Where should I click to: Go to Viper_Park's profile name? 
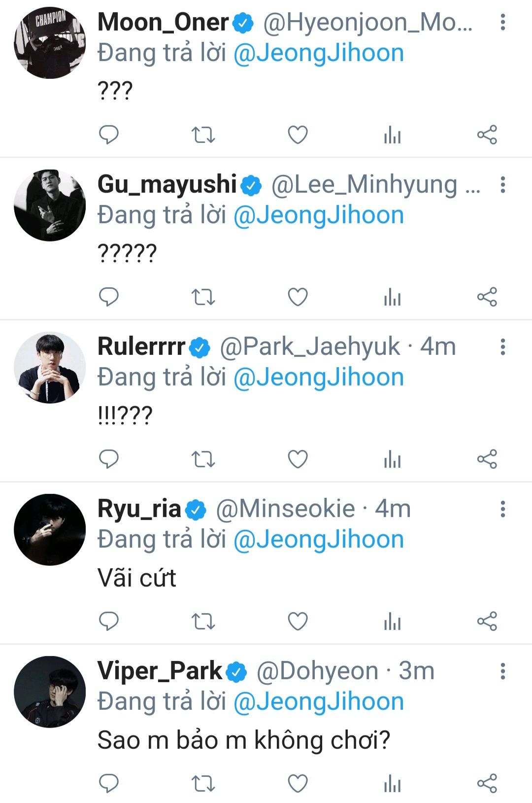160,671
